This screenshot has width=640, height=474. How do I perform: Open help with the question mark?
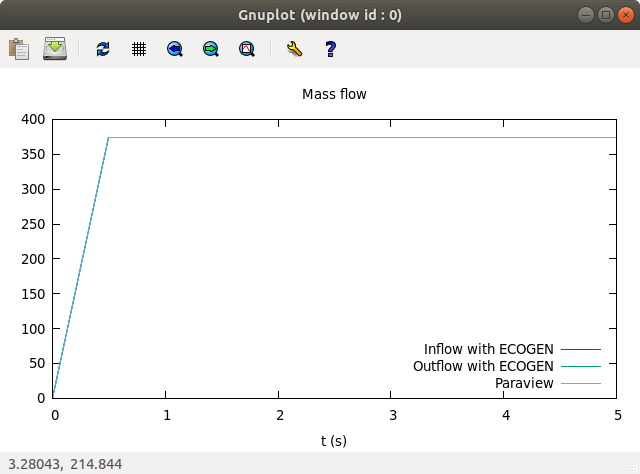(x=330, y=49)
